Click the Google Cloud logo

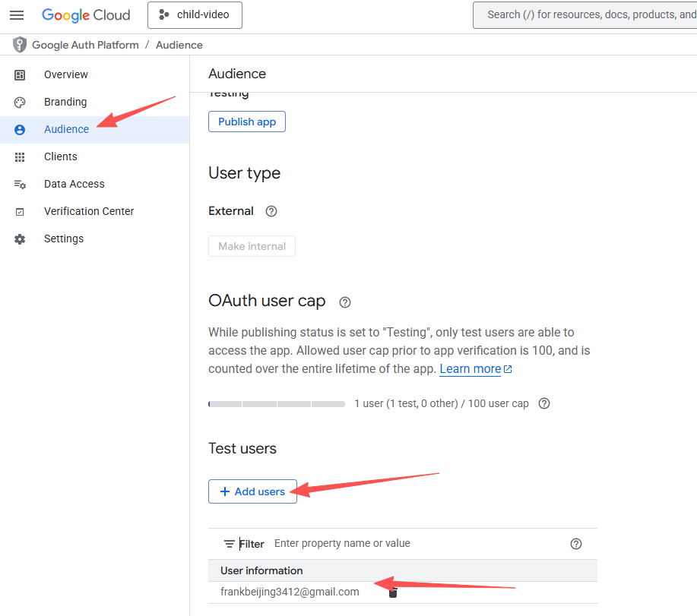coord(86,15)
